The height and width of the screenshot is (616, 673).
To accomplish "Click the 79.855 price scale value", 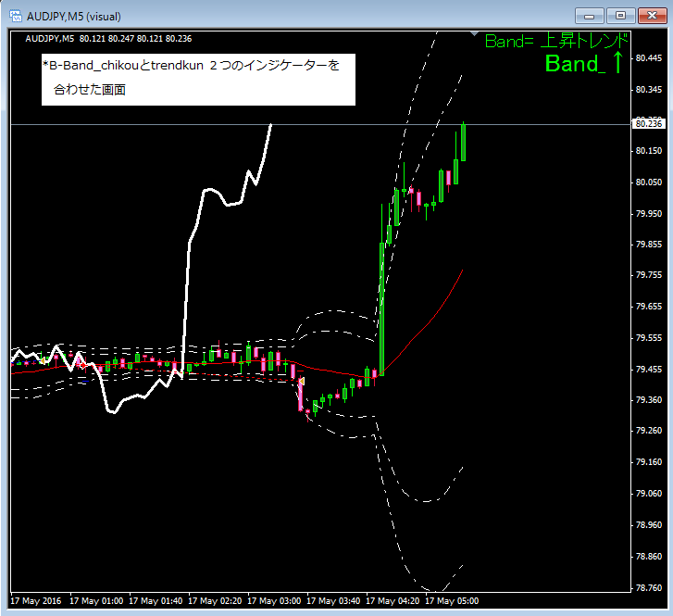I will 649,244.
